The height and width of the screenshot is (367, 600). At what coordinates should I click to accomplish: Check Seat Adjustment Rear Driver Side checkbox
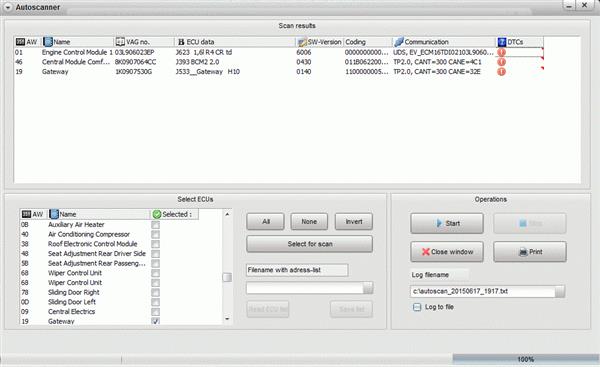[x=155, y=254]
